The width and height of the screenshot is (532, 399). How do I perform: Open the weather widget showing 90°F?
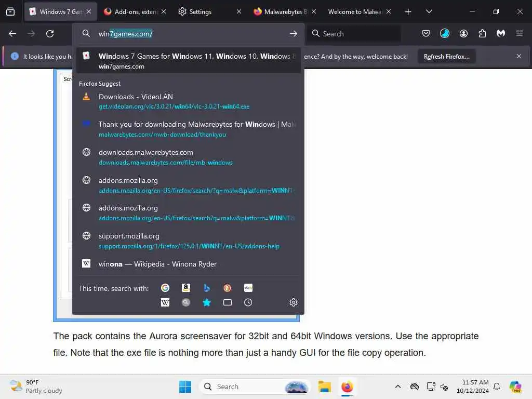pyautogui.click(x=36, y=387)
